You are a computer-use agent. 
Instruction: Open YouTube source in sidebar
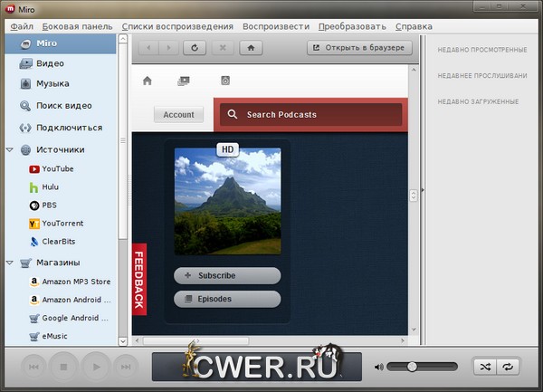[x=57, y=168]
